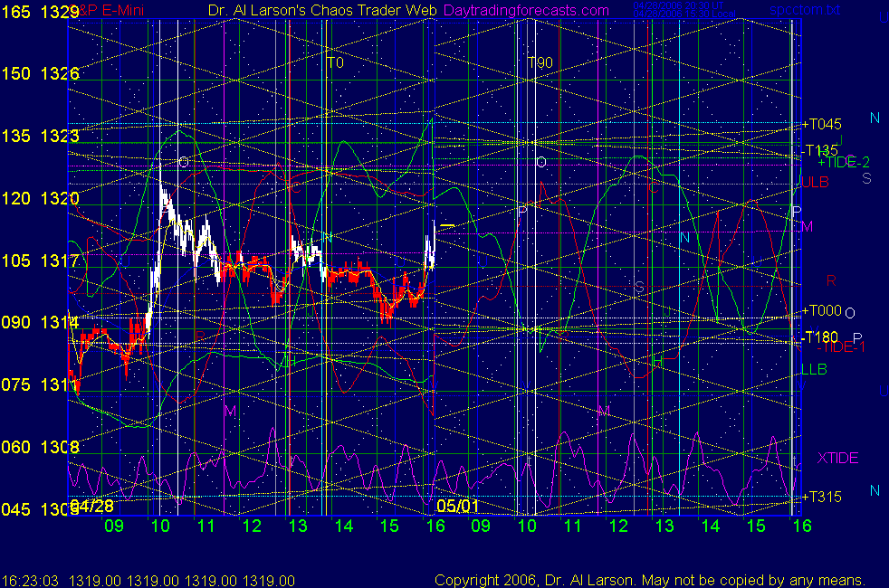The height and width of the screenshot is (588, 889).
Task: Select the 04/28 date label
Action: [92, 506]
